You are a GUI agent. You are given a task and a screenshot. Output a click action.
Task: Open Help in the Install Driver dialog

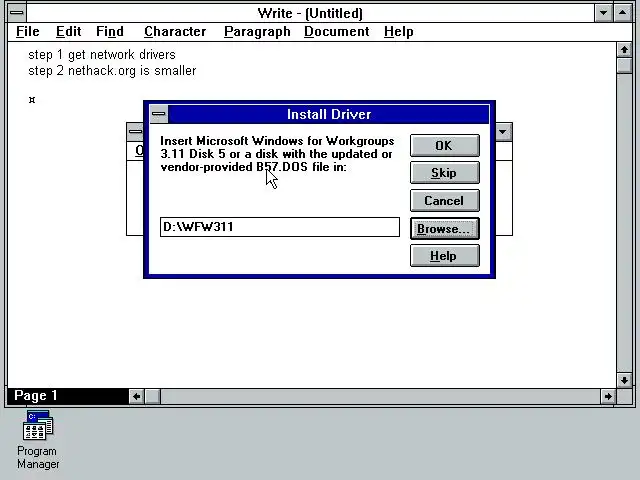444,256
